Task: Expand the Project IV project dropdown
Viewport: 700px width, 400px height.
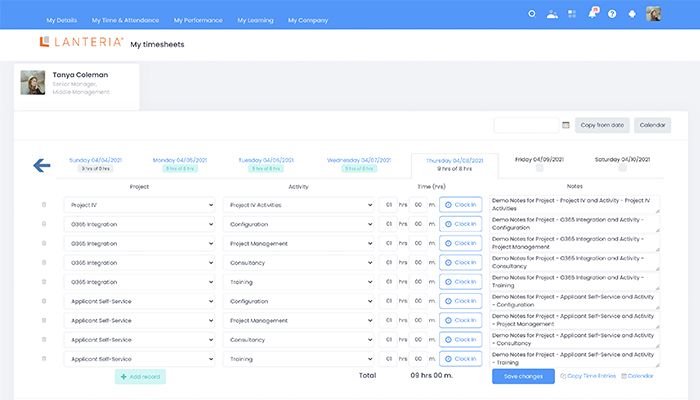Action: coord(139,205)
